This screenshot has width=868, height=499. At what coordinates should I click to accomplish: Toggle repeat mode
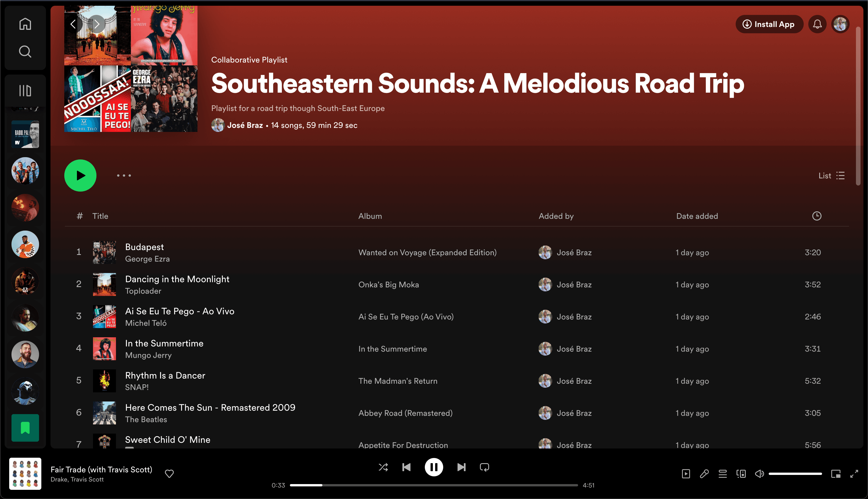484,467
